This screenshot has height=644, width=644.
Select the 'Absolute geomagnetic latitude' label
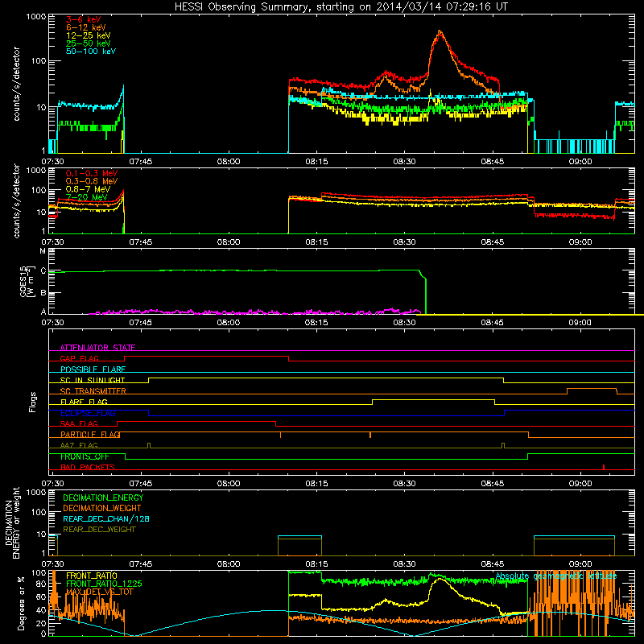[x=556, y=576]
